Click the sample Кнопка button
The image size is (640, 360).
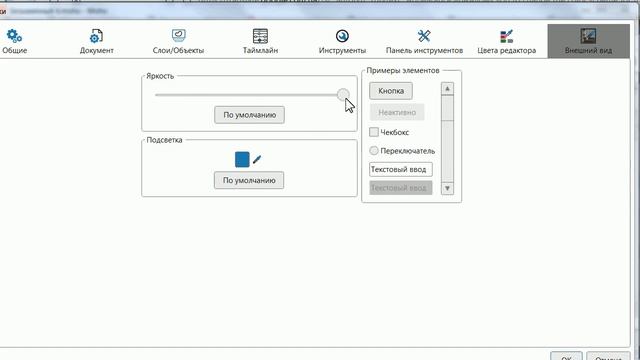(x=391, y=91)
